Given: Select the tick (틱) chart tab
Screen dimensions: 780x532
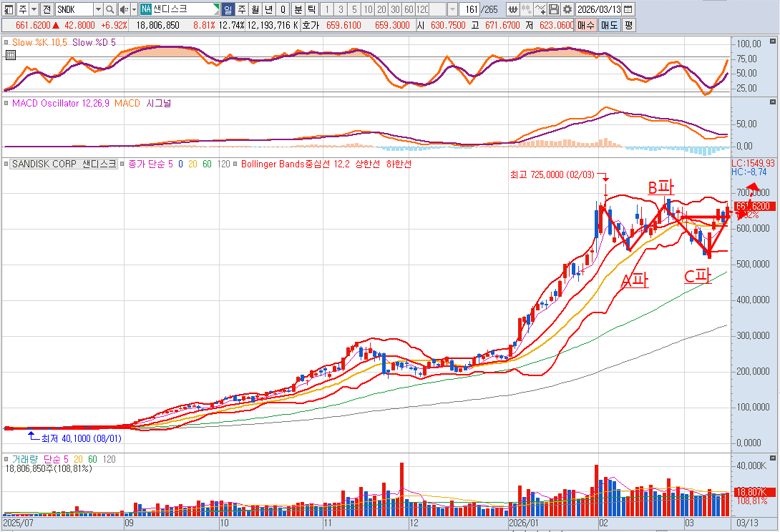Looking at the screenshot, I should (311, 9).
